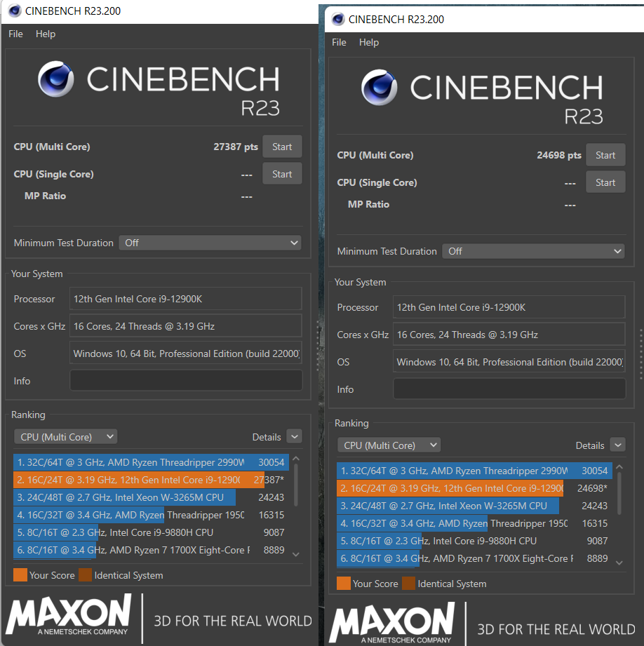Open File menu in left window
The image size is (644, 646).
[x=15, y=34]
